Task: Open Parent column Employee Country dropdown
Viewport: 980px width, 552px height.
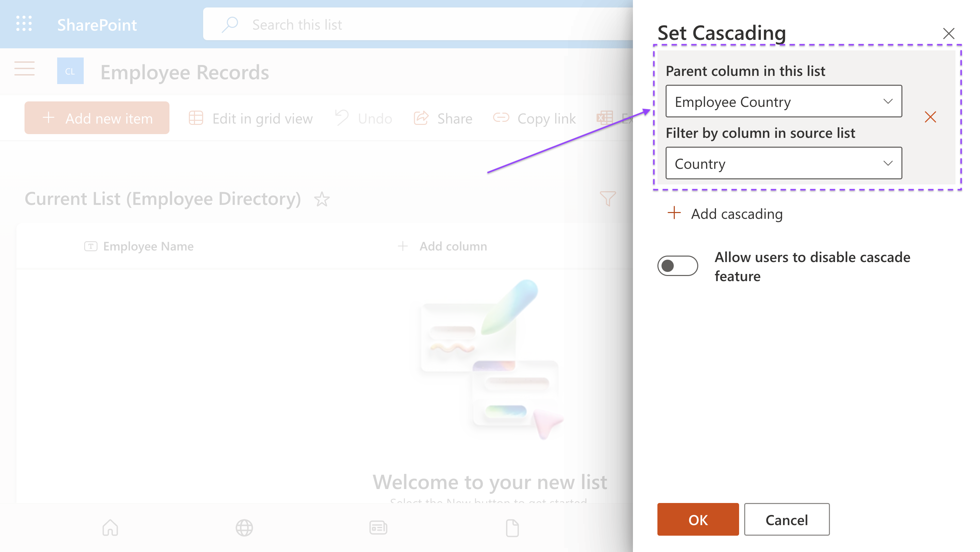Action: [784, 101]
